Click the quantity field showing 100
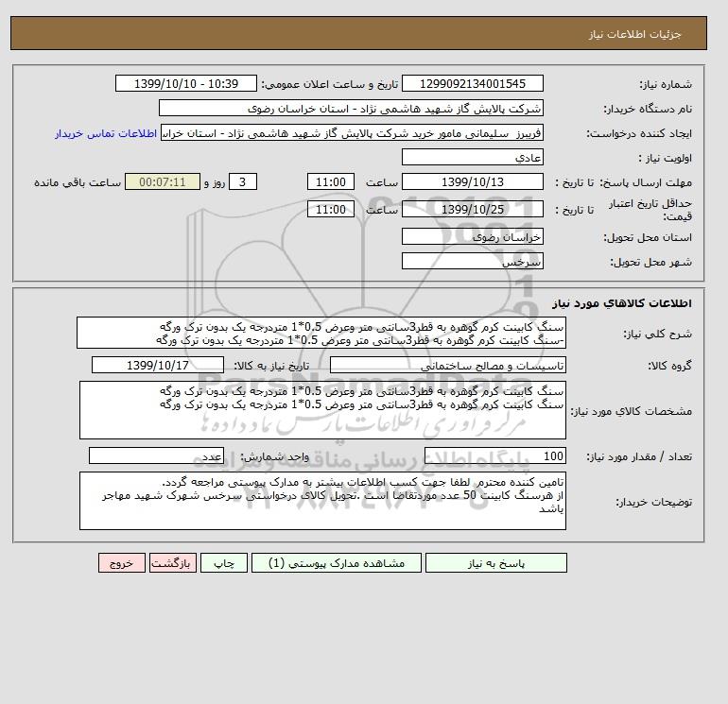This screenshot has height=704, width=728. coord(494,455)
